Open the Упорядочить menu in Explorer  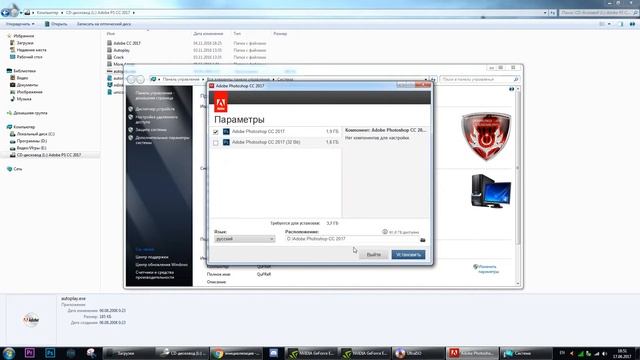point(20,24)
